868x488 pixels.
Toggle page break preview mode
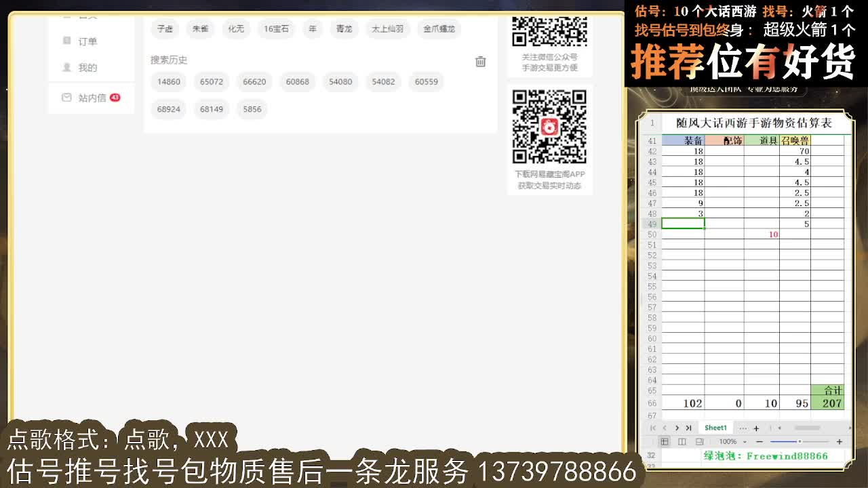tap(699, 441)
